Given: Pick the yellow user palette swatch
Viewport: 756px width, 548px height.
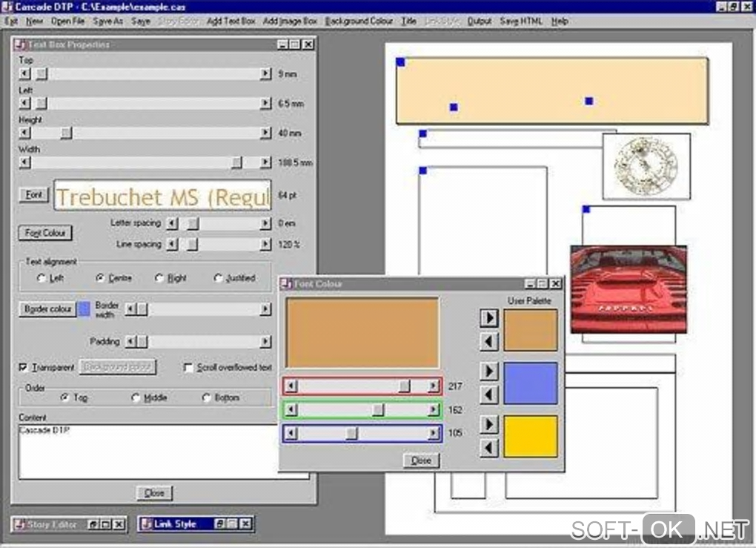Looking at the screenshot, I should pos(531,436).
